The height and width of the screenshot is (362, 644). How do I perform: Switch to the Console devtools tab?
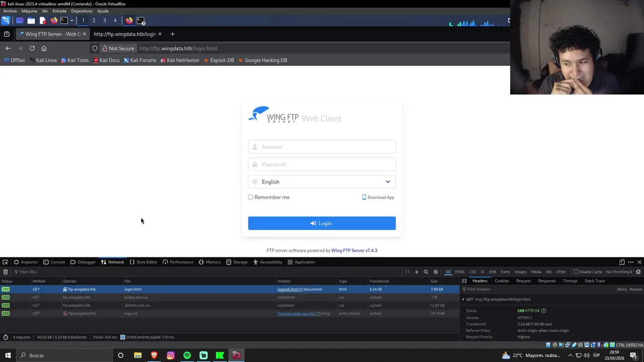54,262
